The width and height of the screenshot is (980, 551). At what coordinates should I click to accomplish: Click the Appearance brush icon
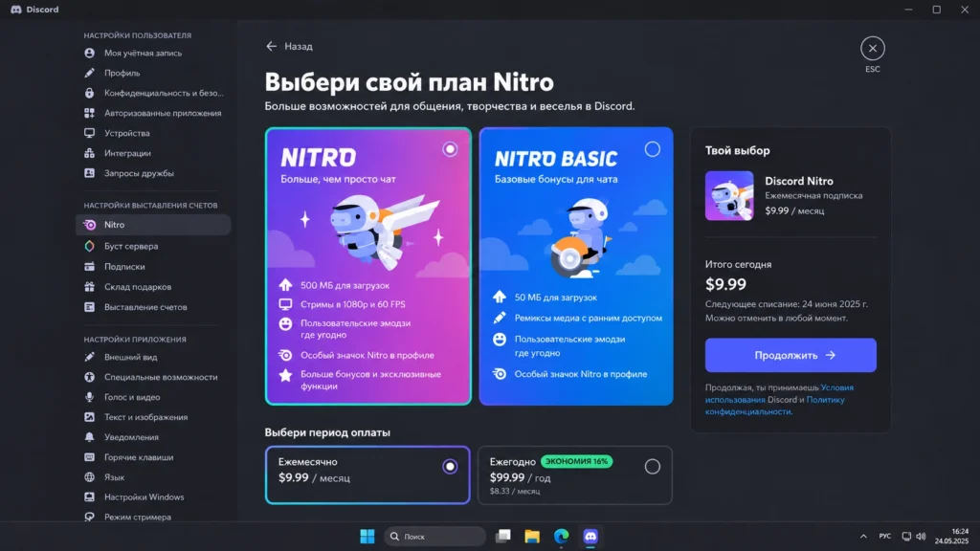pos(89,358)
